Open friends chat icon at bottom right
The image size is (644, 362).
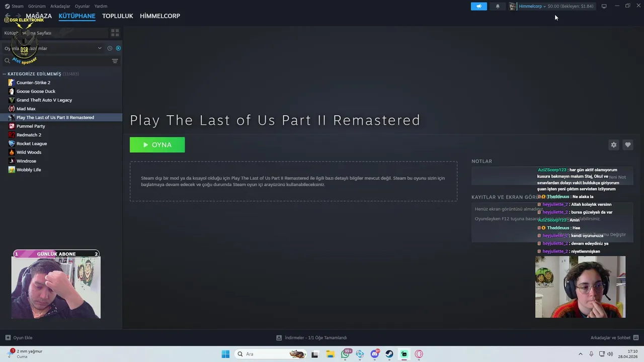coord(635,337)
